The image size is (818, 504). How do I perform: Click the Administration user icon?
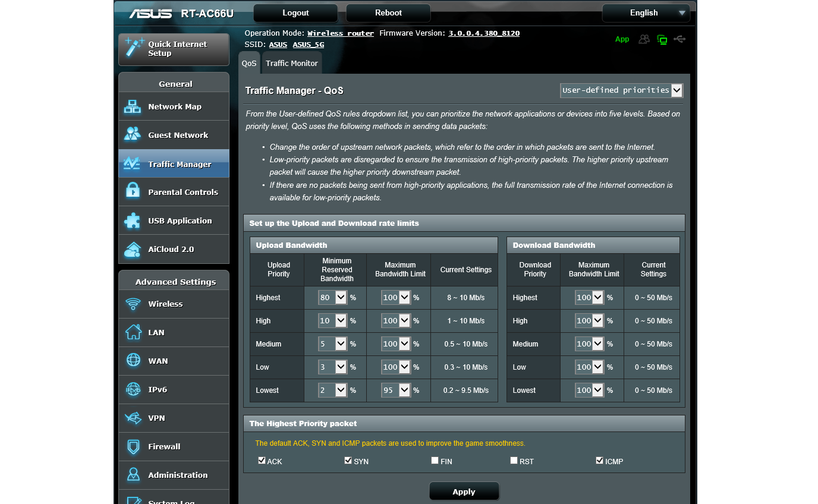click(133, 475)
